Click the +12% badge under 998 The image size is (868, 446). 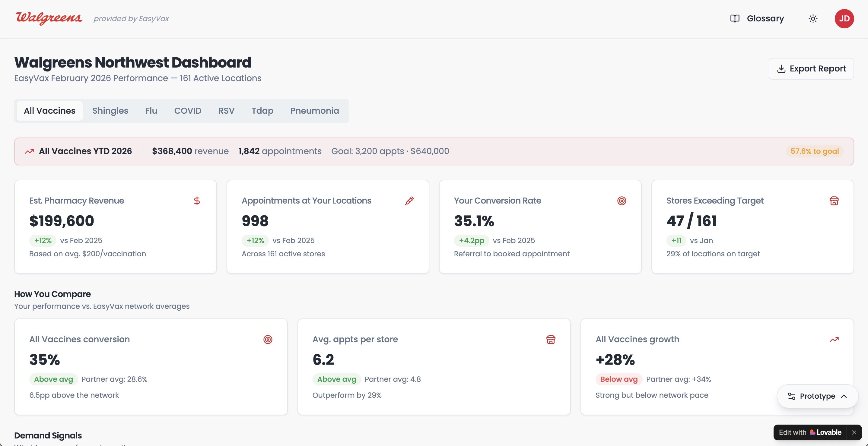(x=255, y=241)
